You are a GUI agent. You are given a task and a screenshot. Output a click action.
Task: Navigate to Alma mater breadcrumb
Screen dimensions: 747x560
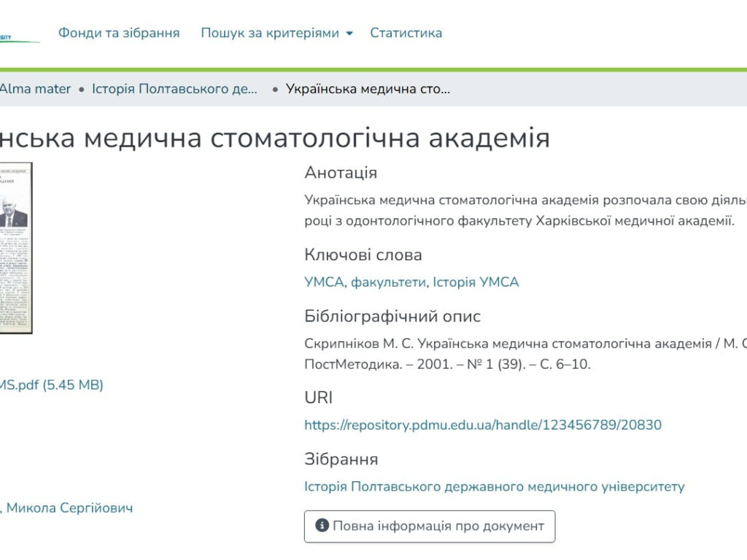35,89
